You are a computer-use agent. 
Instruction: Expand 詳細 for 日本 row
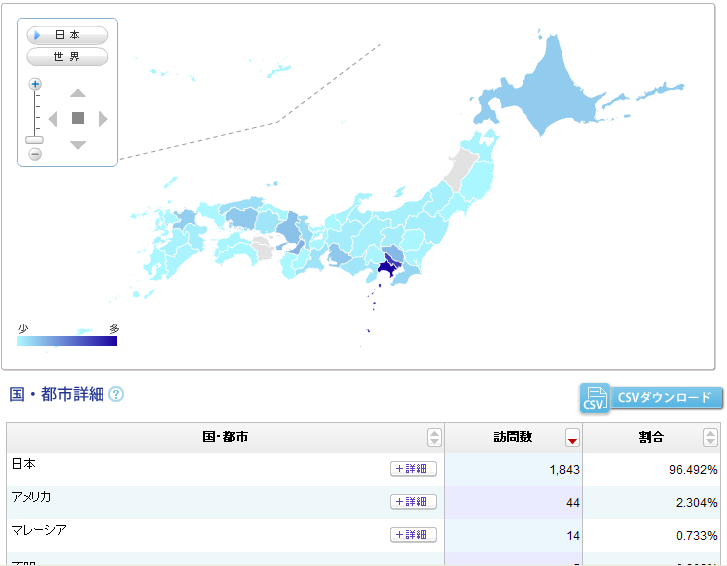tap(413, 469)
